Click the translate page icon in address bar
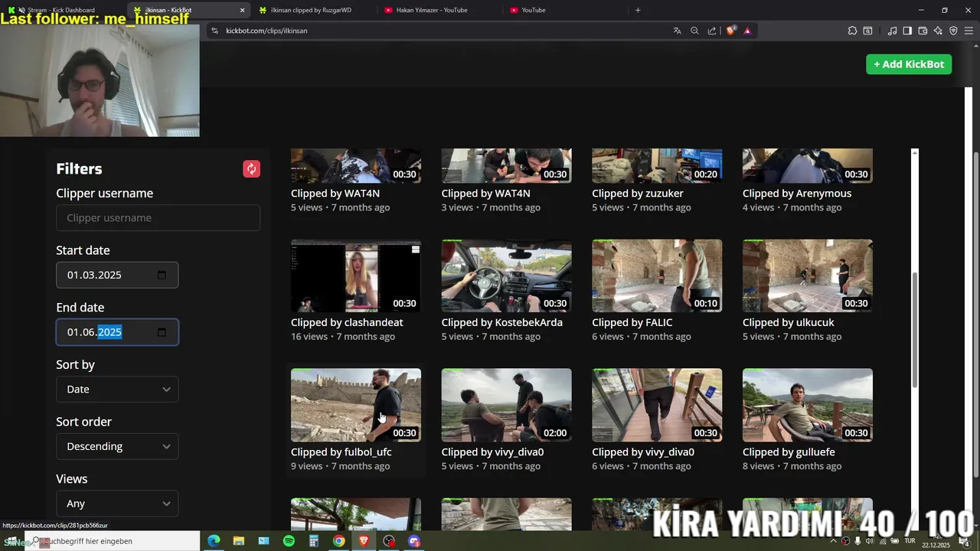The image size is (980, 551). [677, 31]
